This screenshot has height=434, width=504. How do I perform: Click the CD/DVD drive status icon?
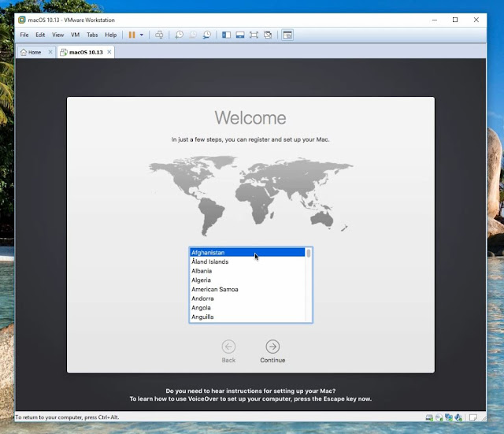pyautogui.click(x=439, y=417)
